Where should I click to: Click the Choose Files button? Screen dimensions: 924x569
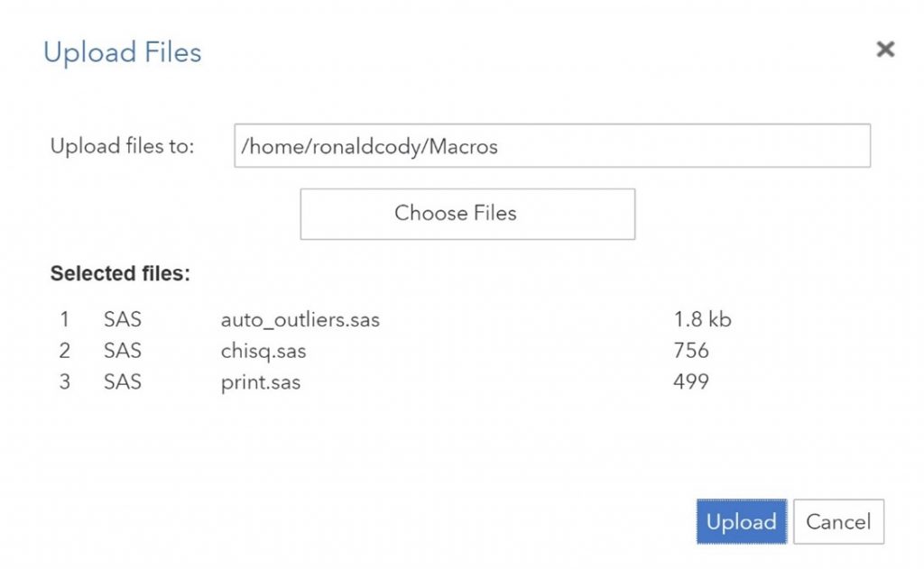[x=467, y=214]
